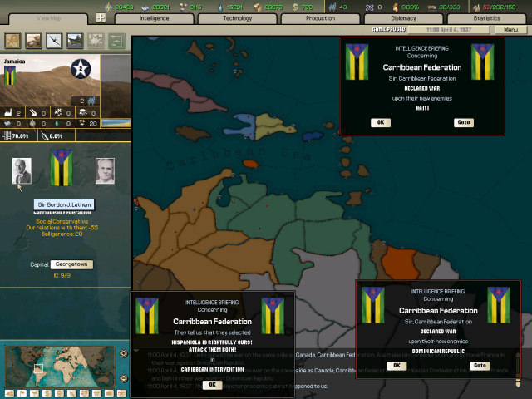Click the green order-of-battle chart icon
The width and height of the screenshot is (532, 399).
(116, 41)
